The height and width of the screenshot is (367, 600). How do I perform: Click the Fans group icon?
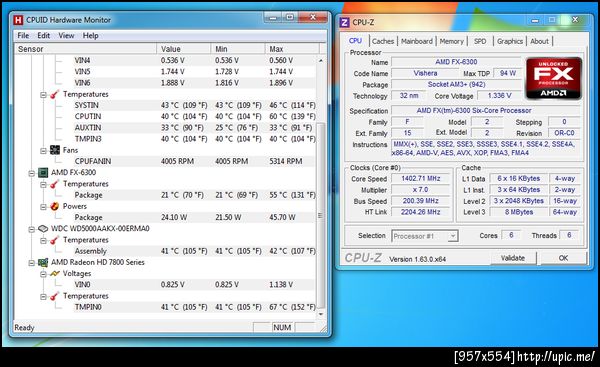click(55, 150)
